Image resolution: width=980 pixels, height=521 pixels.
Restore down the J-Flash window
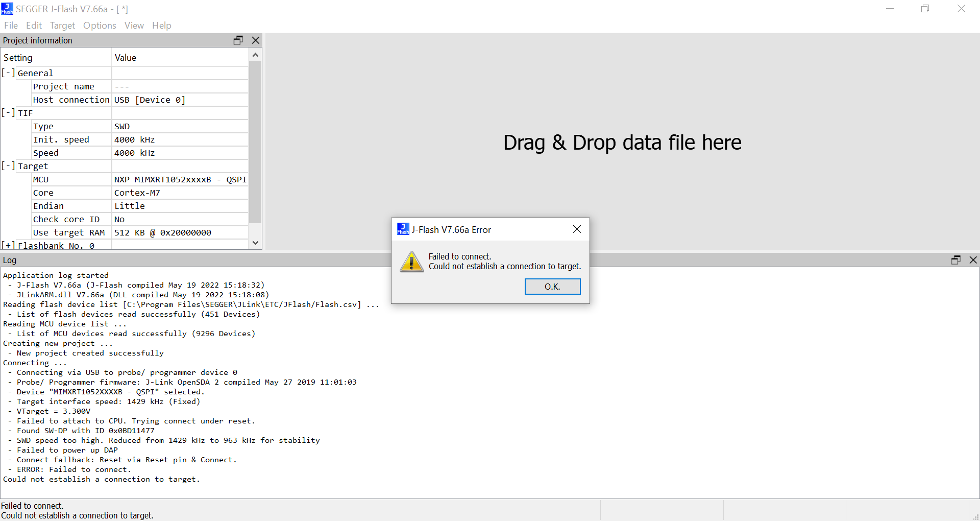point(925,9)
